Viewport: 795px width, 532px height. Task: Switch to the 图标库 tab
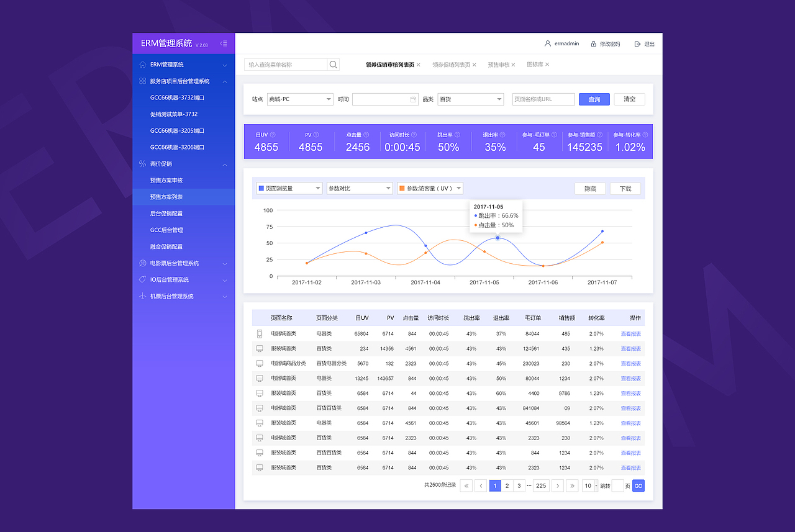click(x=535, y=65)
